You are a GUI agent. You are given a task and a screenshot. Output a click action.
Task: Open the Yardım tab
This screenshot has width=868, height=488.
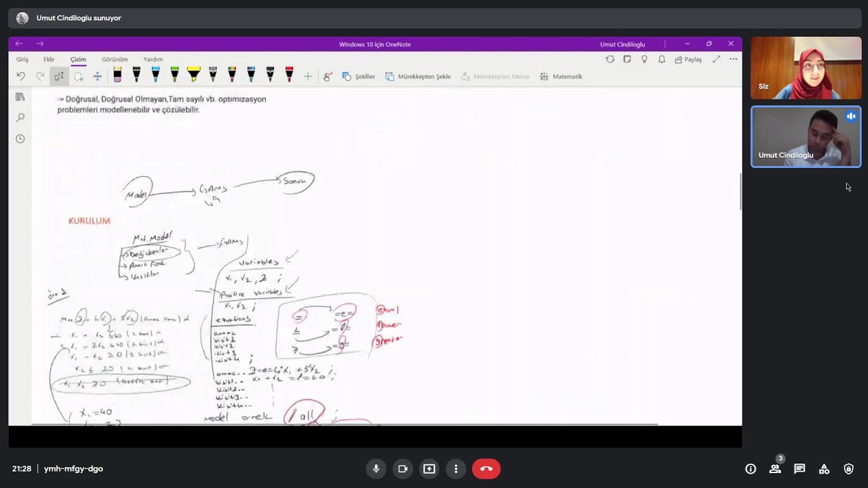coord(153,59)
